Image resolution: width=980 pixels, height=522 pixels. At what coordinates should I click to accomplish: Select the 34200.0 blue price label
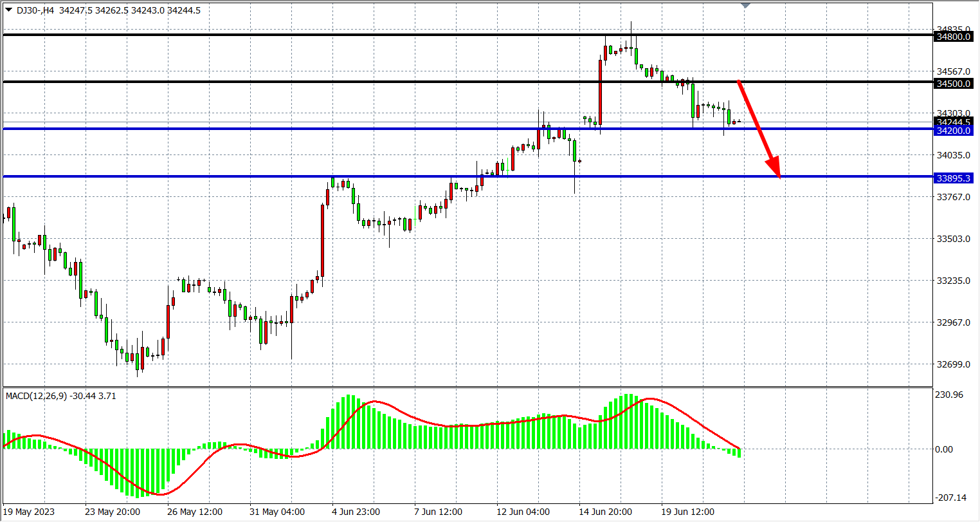click(x=954, y=131)
